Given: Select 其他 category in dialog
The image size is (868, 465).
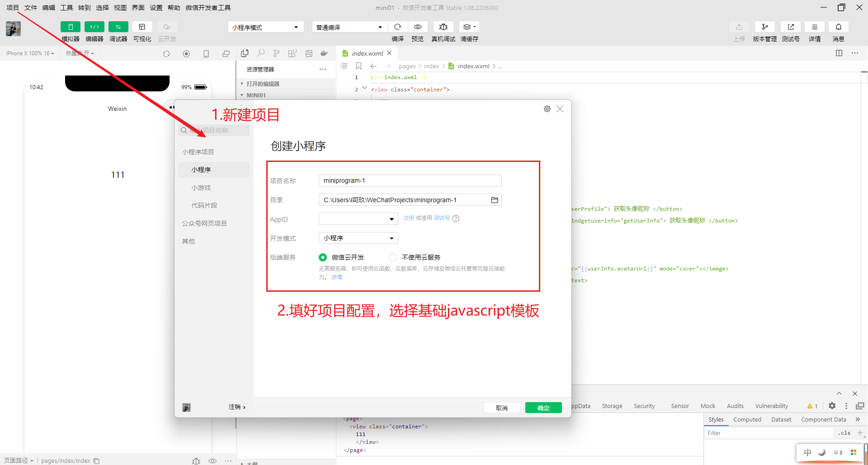Looking at the screenshot, I should (x=188, y=241).
